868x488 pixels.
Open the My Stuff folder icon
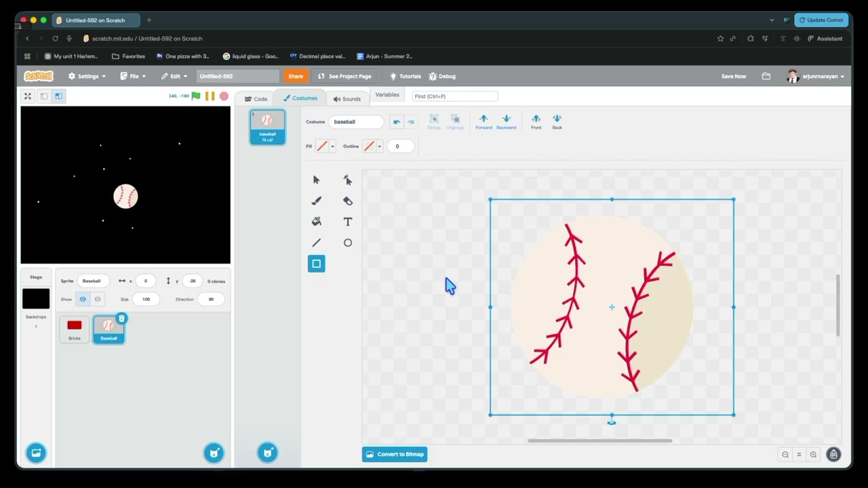(x=766, y=77)
